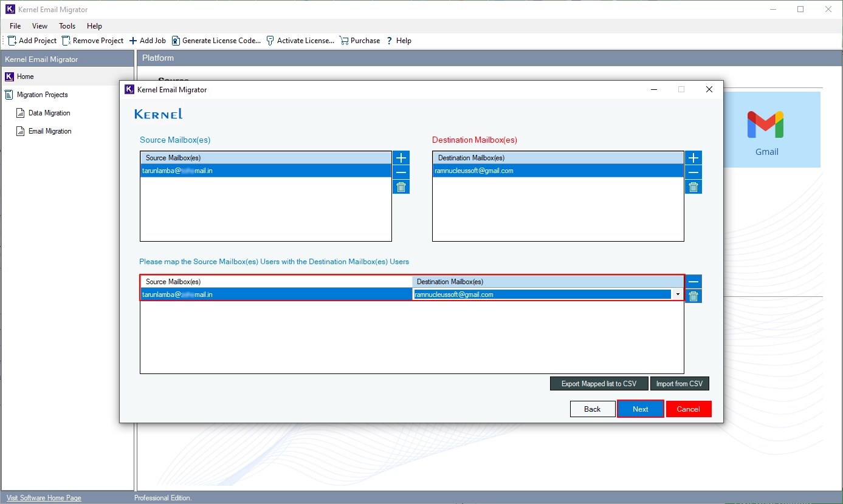Open the Tools menu
The height and width of the screenshot is (504, 843).
point(67,26)
